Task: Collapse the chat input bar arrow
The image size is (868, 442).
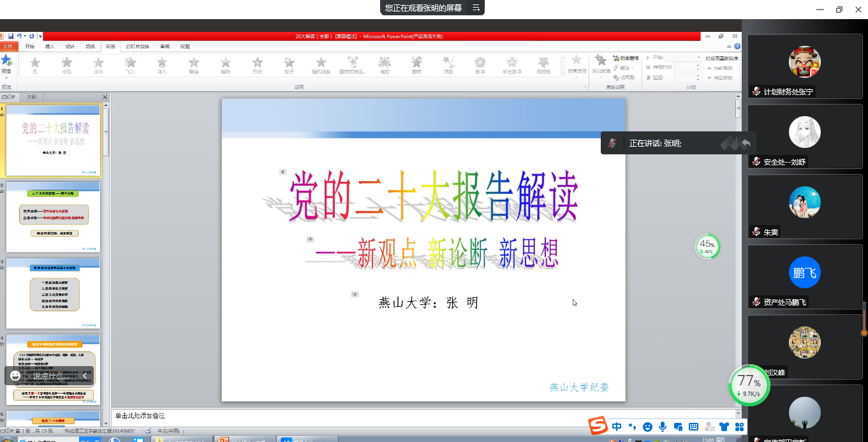Action: pyautogui.click(x=85, y=376)
